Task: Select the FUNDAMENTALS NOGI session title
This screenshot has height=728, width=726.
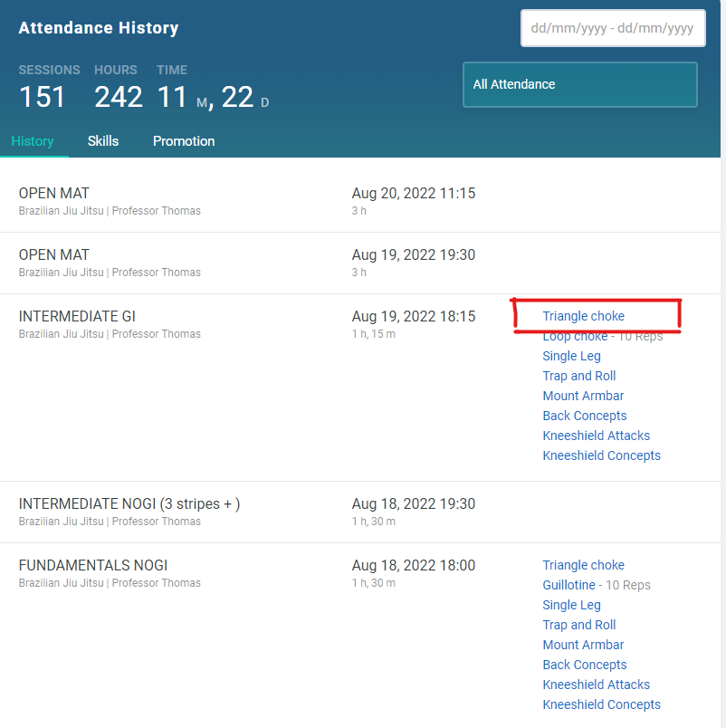Action: (93, 566)
